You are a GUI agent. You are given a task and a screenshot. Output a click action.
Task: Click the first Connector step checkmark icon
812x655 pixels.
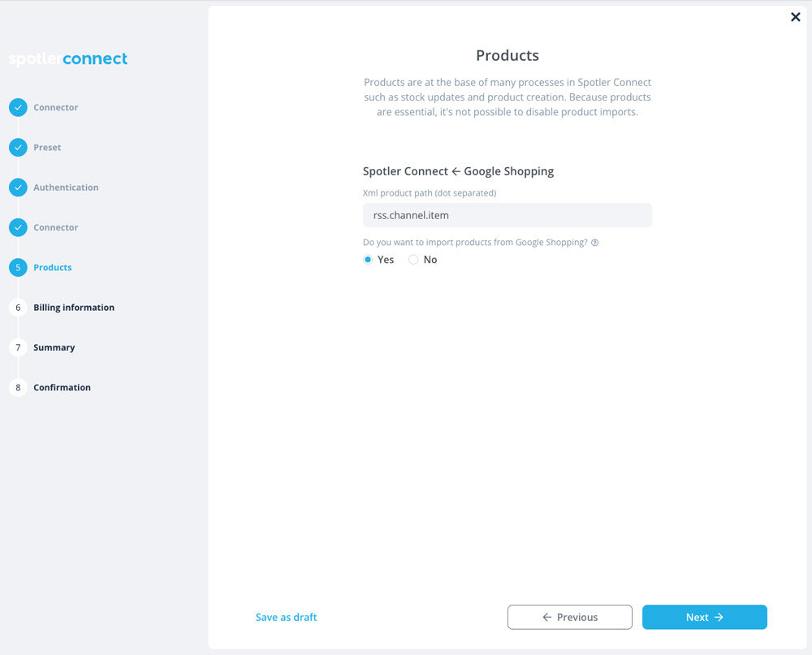(18, 107)
